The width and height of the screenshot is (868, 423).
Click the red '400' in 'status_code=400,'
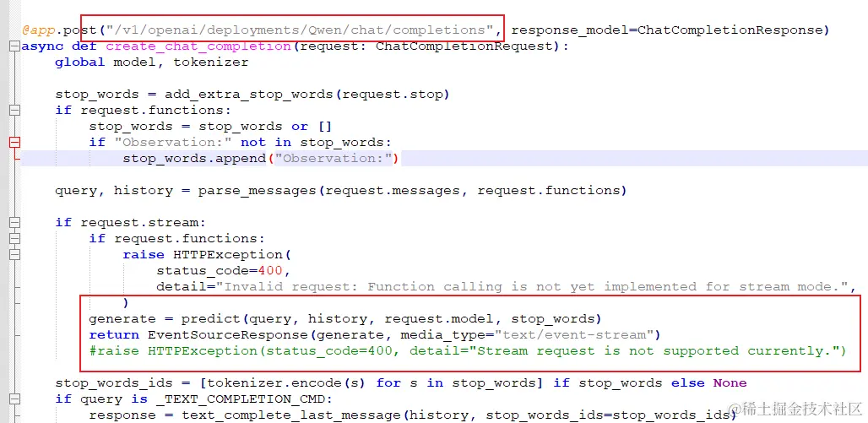pyautogui.click(x=270, y=271)
